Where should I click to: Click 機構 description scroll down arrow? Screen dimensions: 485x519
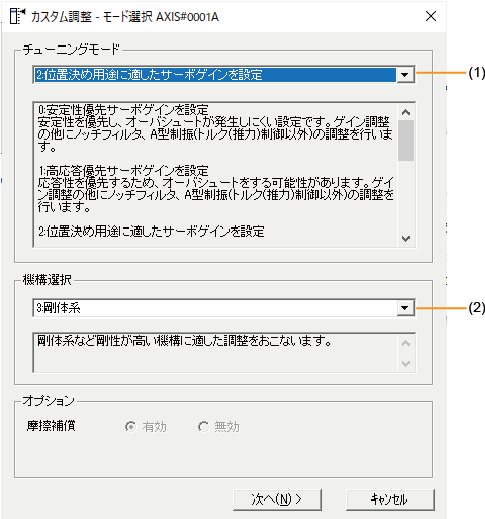(x=406, y=364)
